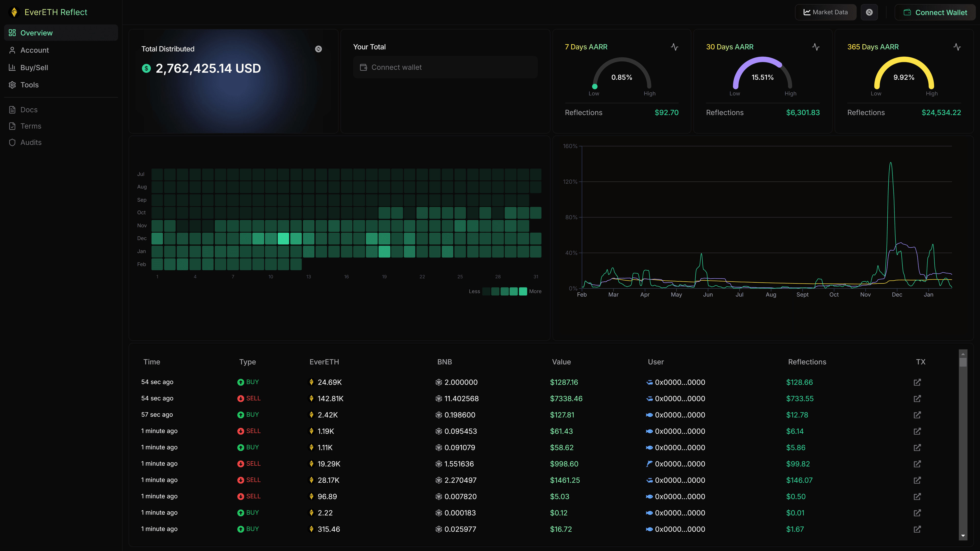Viewport: 980px width, 551px height.
Task: Click the darkest swatch in heatmap legend
Action: tap(486, 291)
